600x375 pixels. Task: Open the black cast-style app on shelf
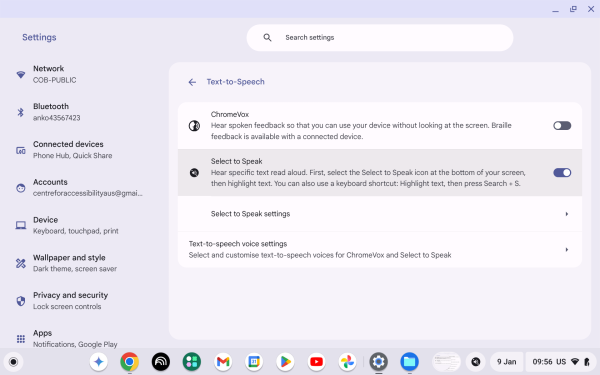point(161,362)
